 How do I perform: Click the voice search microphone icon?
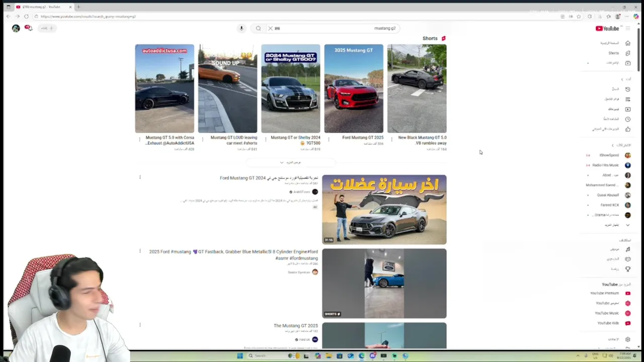[242, 28]
